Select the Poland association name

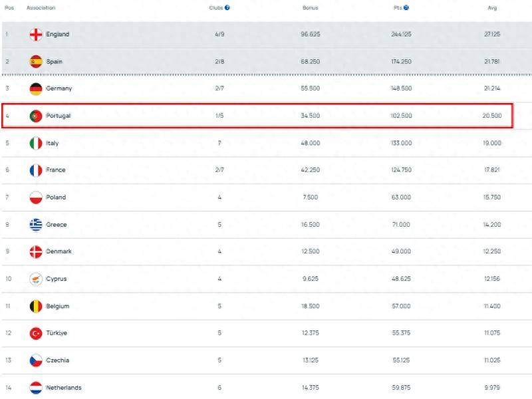56,197
